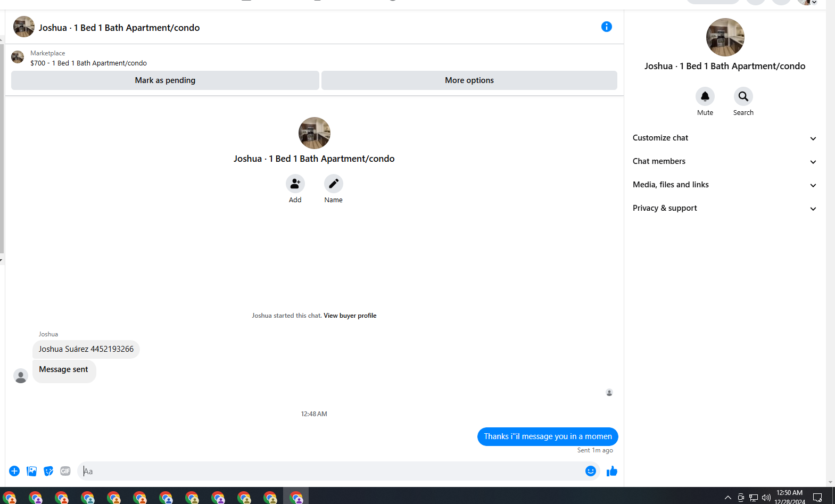Click the Marketplace listing small thumbnail
This screenshot has height=504, width=835.
pyautogui.click(x=18, y=57)
